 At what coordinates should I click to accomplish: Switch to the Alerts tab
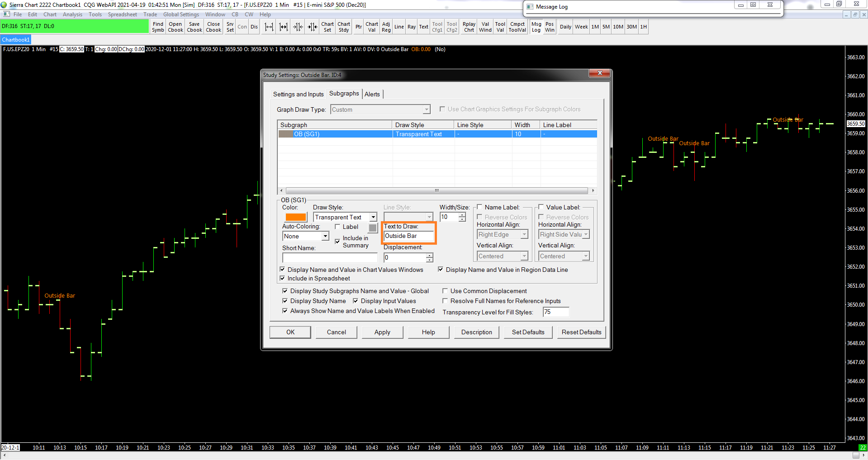(372, 94)
